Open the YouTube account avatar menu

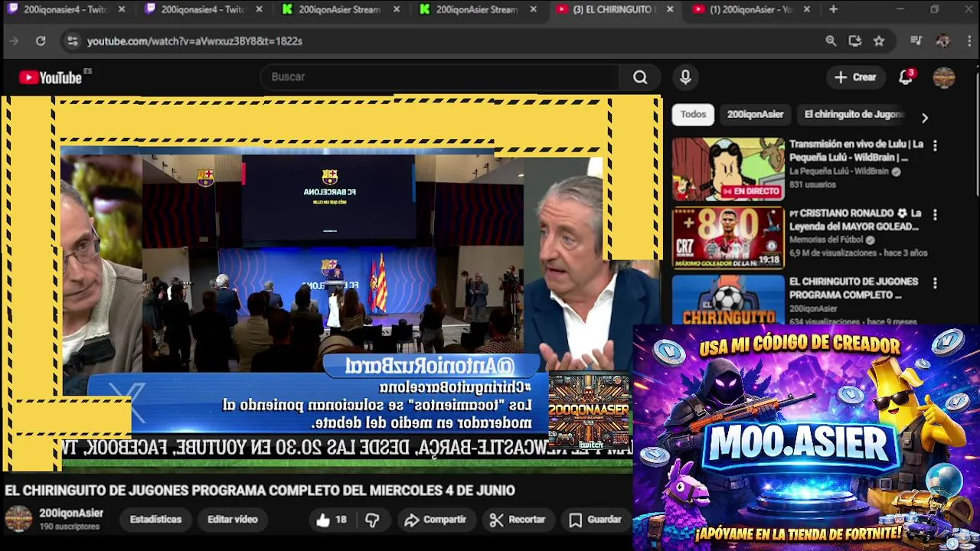coord(943,77)
